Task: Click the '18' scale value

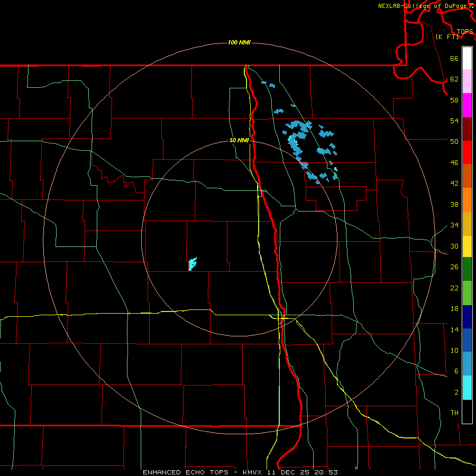Action: click(454, 309)
